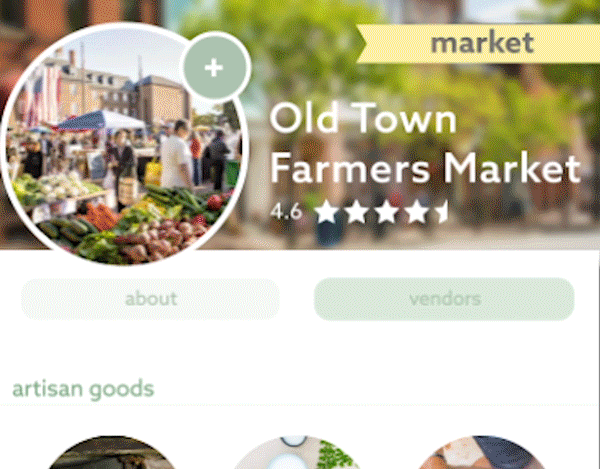Viewport: 600px width, 469px height.
Task: Select the second rating star
Action: (356, 212)
